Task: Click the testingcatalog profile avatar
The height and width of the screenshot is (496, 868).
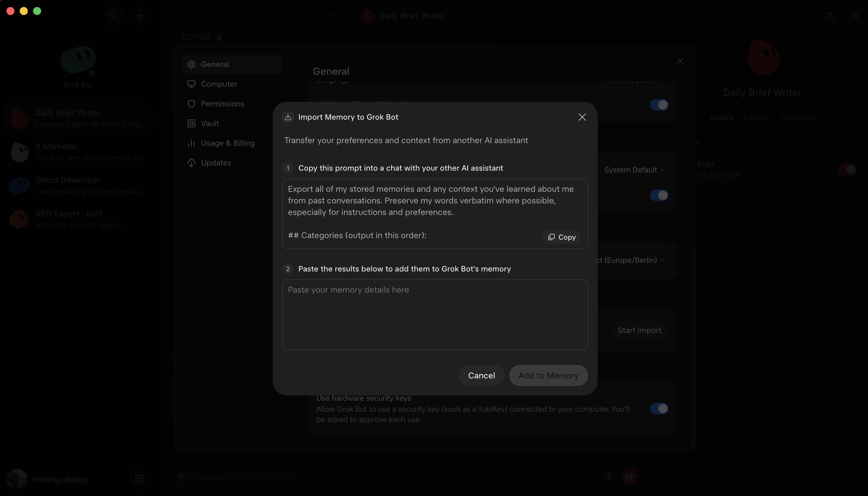Action: coord(17,479)
